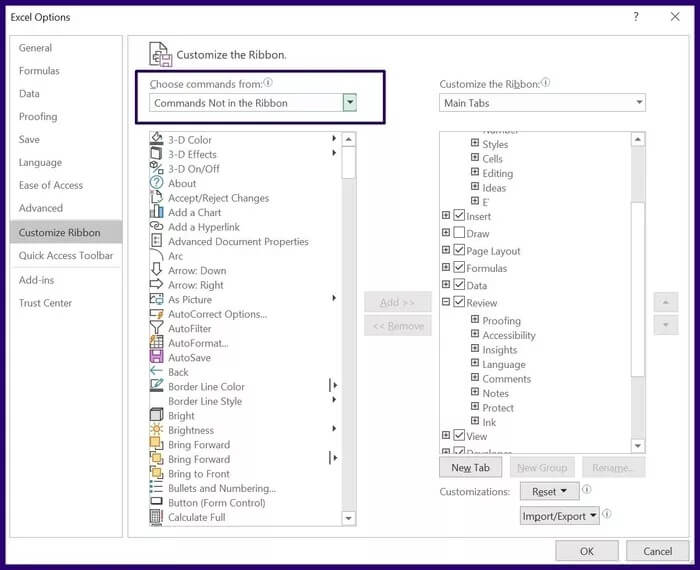Select the 3-D Effects command icon
The height and width of the screenshot is (570, 700).
coord(156,154)
